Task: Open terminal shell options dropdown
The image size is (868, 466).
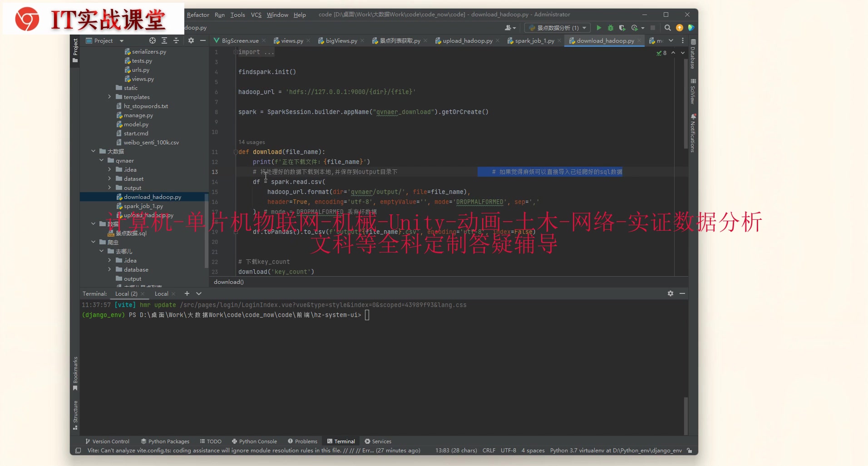Action: point(199,293)
